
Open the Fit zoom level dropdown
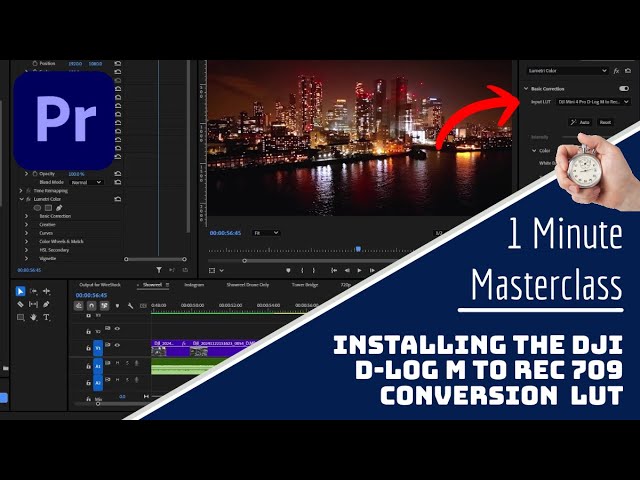265,233
